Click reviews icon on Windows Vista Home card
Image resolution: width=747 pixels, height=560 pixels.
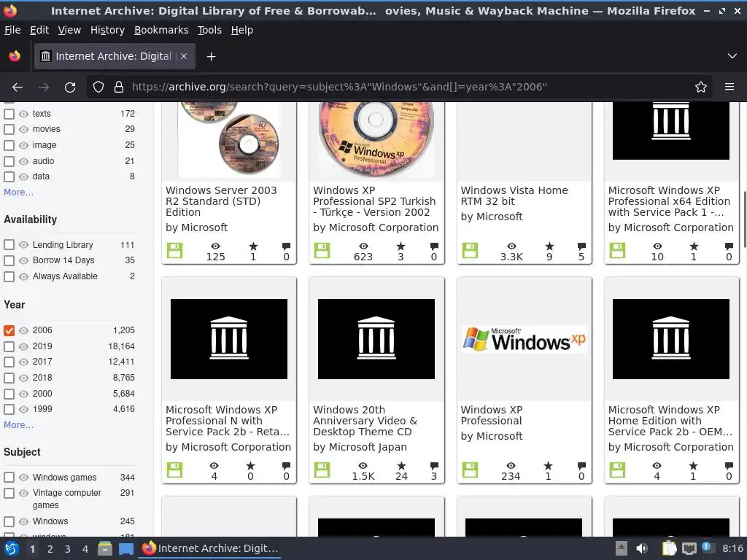[581, 246]
